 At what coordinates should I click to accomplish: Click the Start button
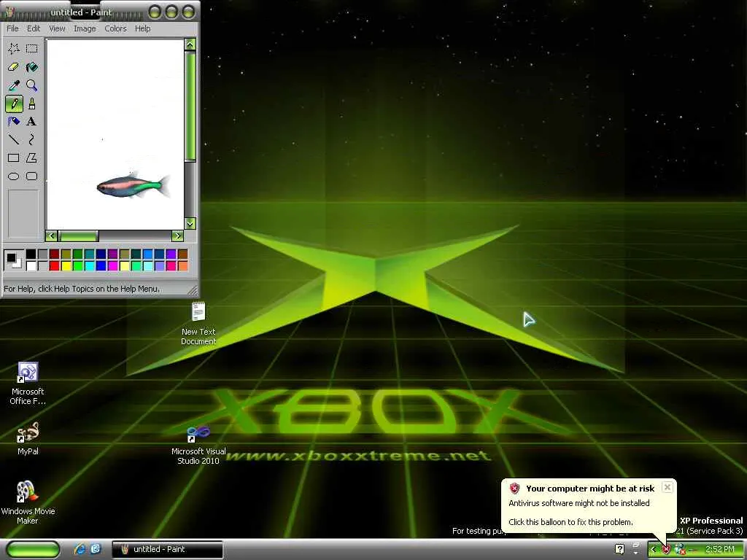[34, 550]
